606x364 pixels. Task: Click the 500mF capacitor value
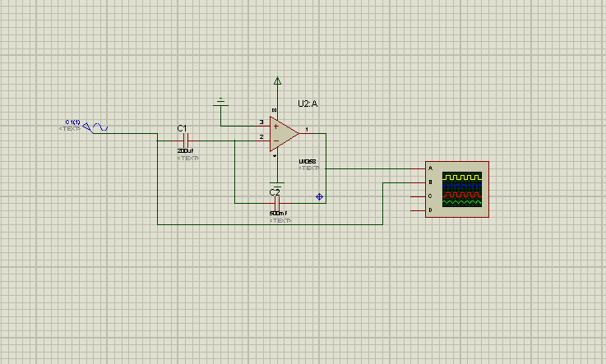(x=278, y=214)
